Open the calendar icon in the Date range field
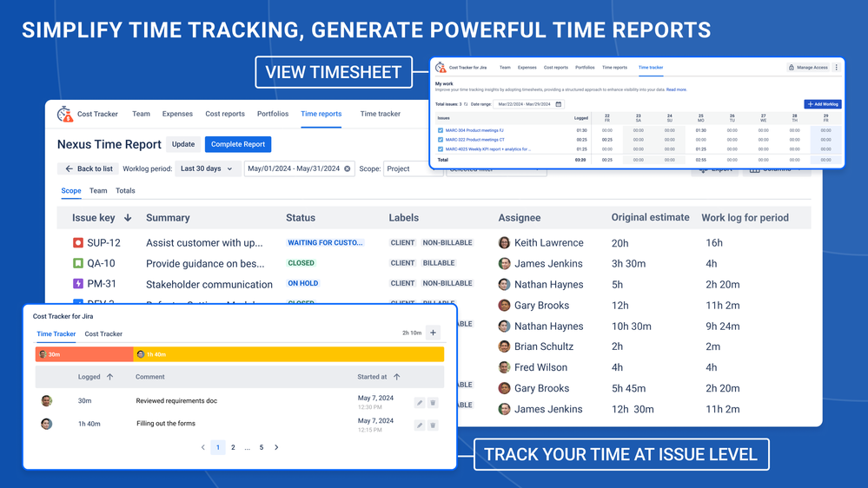Viewport: 868px width, 488px height. [559, 104]
